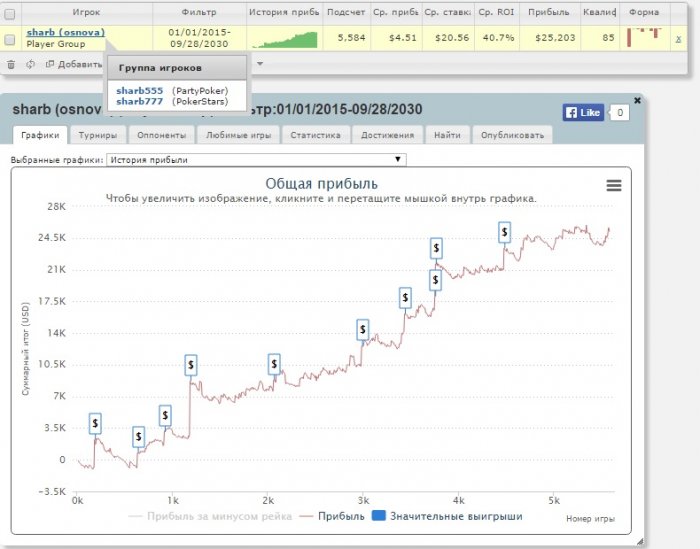
Task: Click the Facebook like count box
Action: tap(620, 112)
